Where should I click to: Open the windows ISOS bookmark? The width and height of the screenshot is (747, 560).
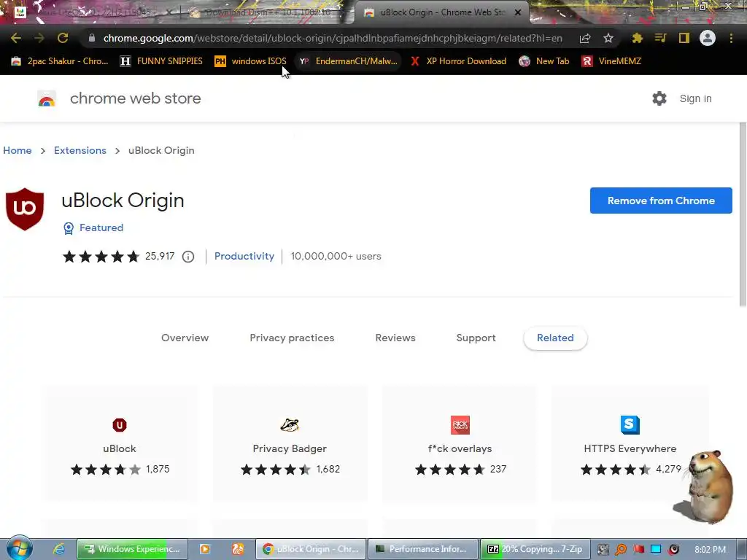click(251, 61)
